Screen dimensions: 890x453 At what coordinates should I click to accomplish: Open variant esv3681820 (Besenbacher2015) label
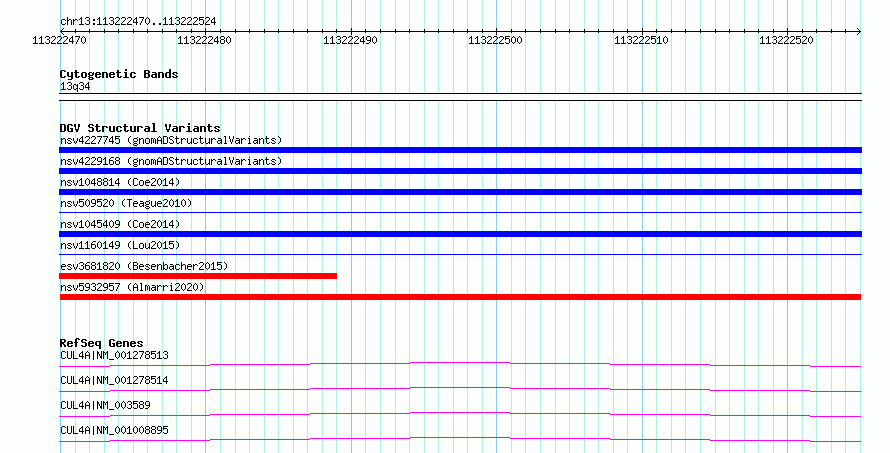pyautogui.click(x=144, y=266)
